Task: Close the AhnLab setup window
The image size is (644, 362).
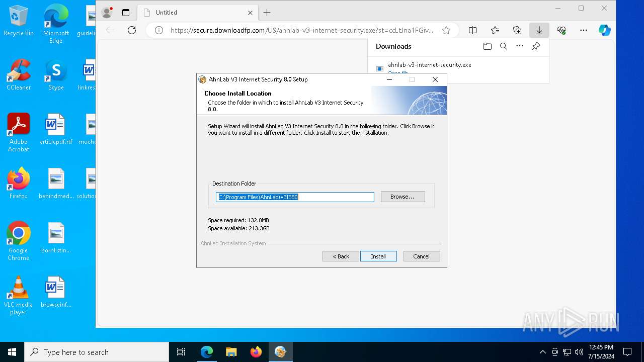Action: 435,79
